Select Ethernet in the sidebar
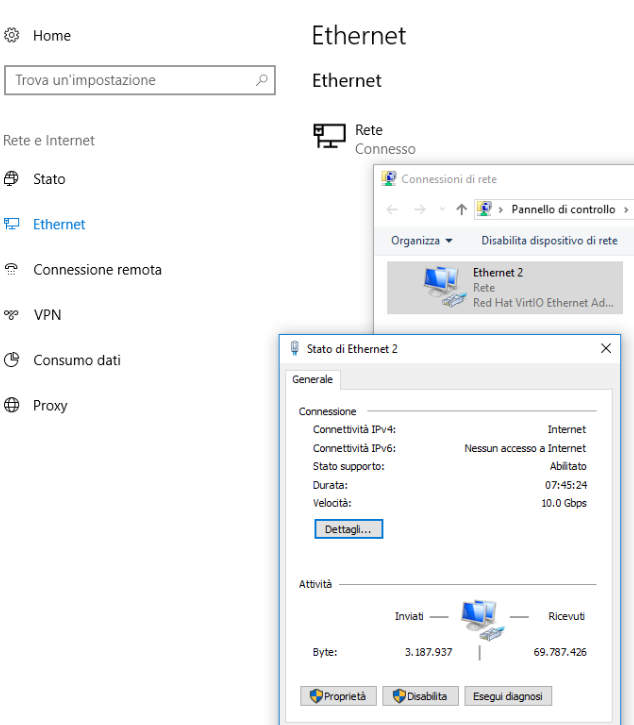 pos(59,224)
